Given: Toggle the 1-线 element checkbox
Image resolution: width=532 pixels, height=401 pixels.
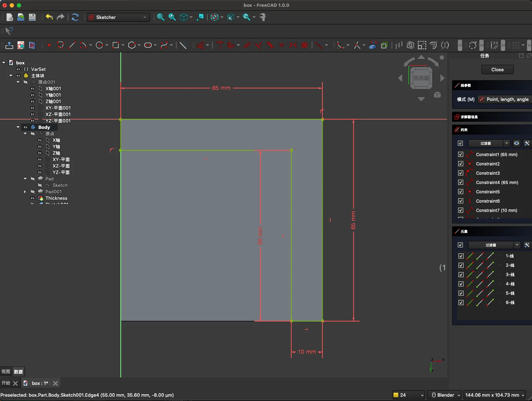Looking at the screenshot, I should click(461, 256).
